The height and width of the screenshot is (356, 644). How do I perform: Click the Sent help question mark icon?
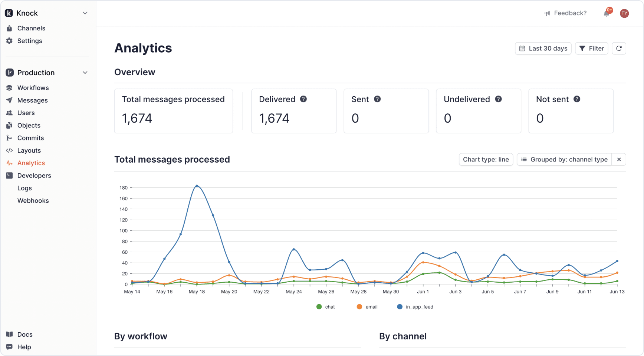(x=377, y=99)
